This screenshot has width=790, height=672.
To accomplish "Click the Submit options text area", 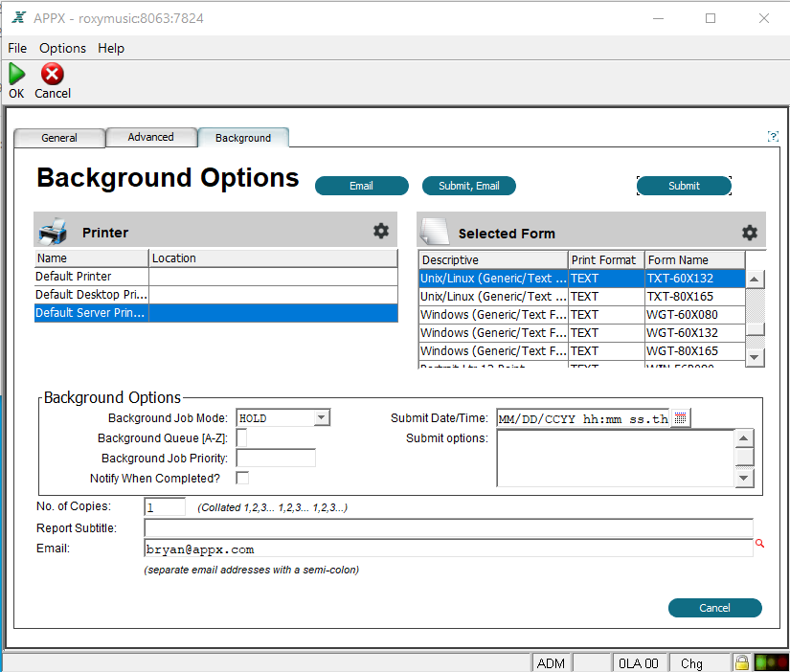I will (615, 458).
